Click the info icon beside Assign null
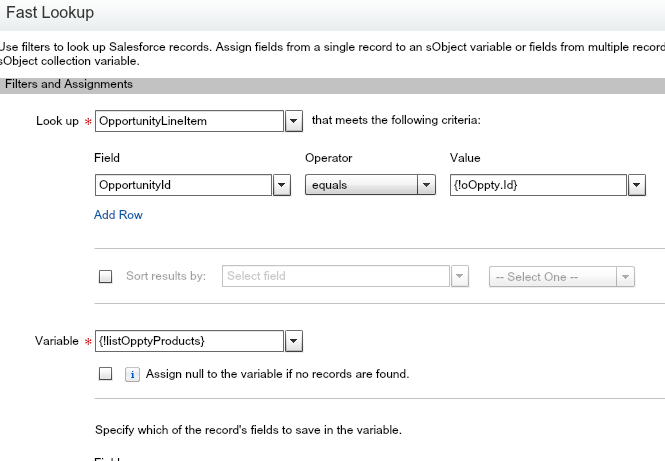This screenshot has width=665, height=461. click(131, 374)
